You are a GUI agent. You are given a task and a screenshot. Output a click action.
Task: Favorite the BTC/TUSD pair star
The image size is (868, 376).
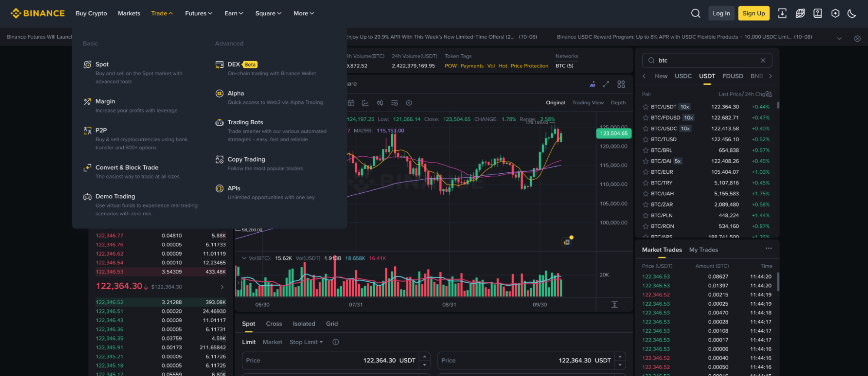(646, 139)
